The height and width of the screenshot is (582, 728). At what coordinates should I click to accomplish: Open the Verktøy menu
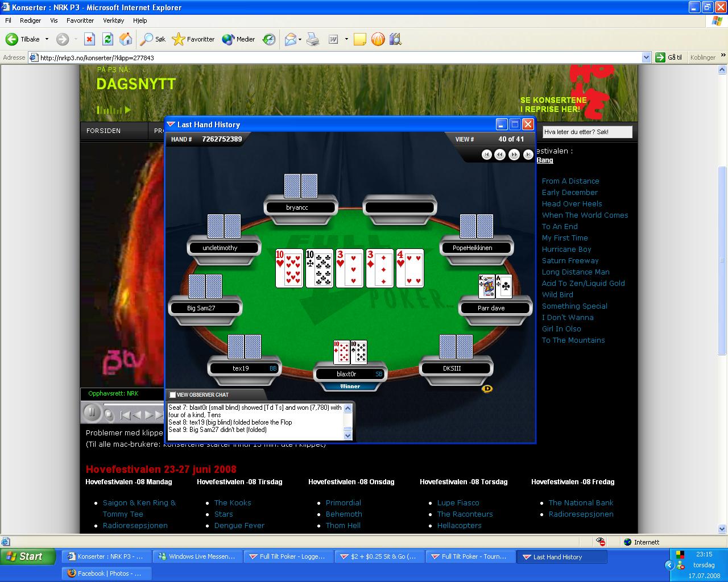coord(114,20)
